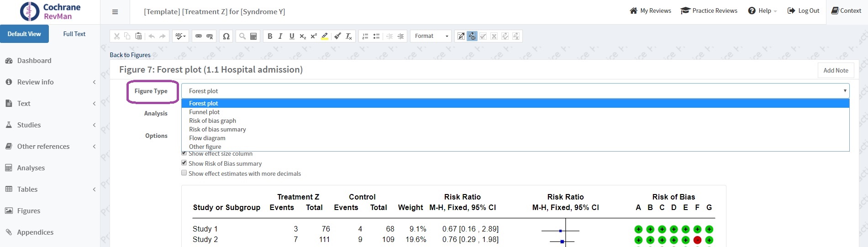Apply the highlight marker tool

click(325, 36)
